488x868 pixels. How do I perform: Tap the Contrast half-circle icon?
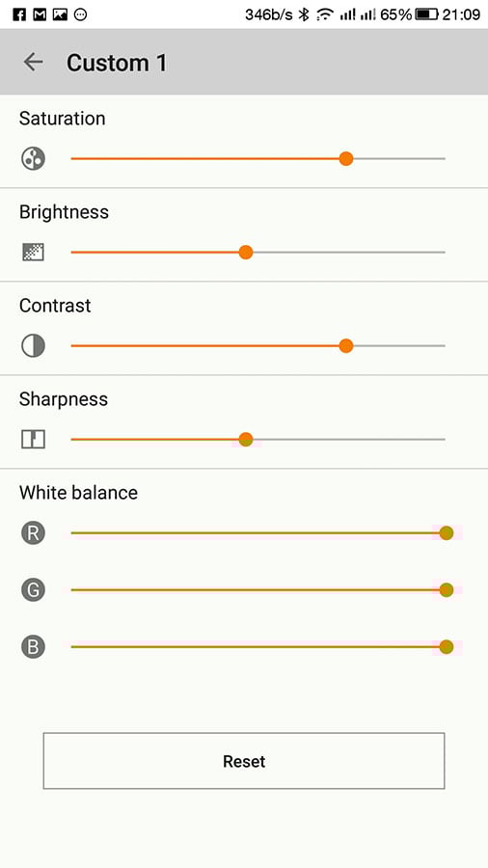click(33, 346)
